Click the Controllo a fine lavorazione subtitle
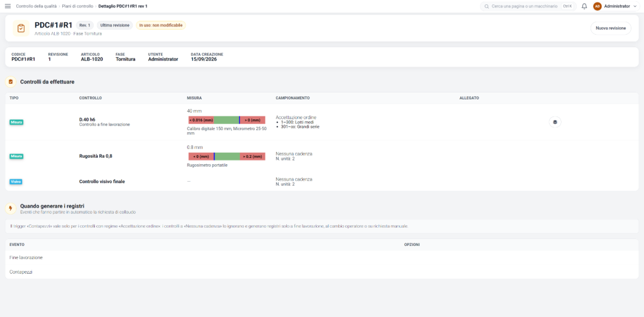 104,125
